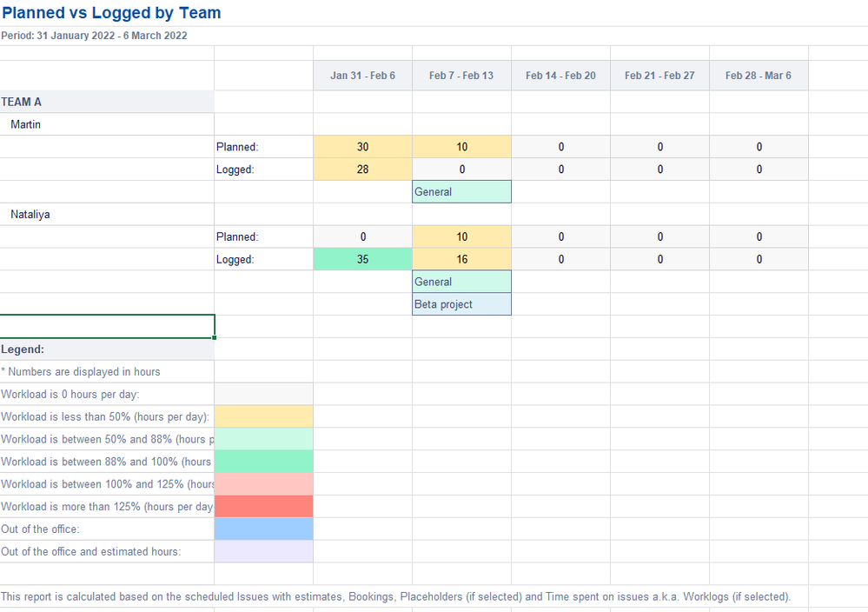Select Martin's planned 10 for Feb 7

461,147
